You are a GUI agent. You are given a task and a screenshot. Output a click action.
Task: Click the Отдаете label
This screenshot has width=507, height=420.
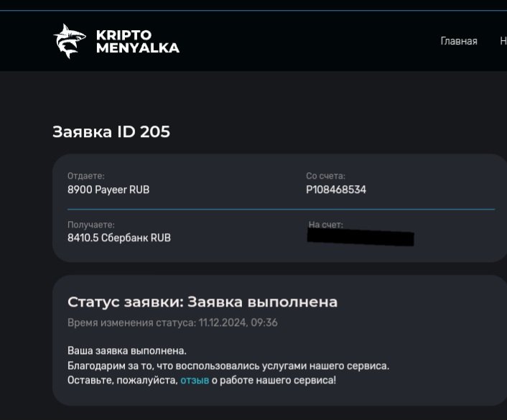pos(85,176)
